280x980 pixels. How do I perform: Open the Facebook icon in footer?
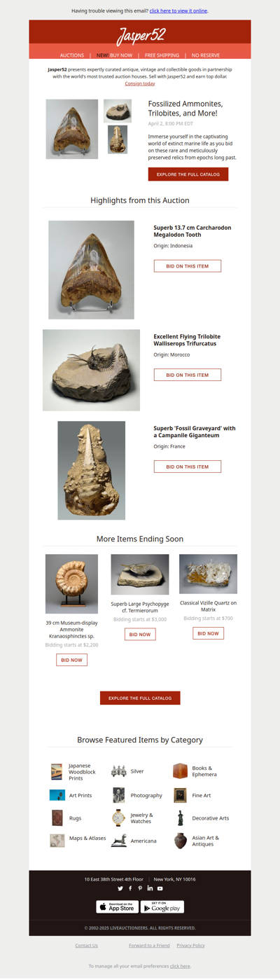pos(130,888)
